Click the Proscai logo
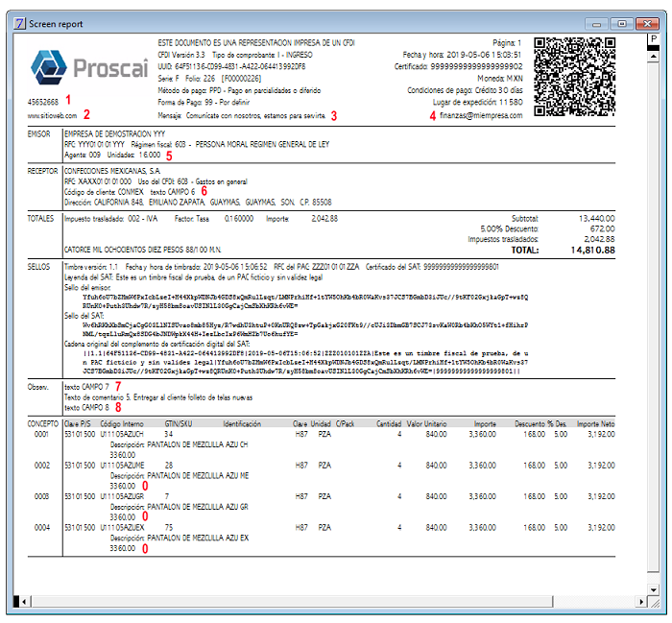 tap(89, 68)
